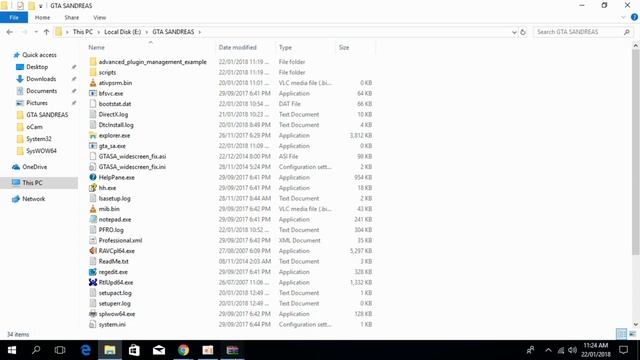640x360 pixels.
Task: Open SysWOW64 folder in navigation pane
Action: click(41, 151)
